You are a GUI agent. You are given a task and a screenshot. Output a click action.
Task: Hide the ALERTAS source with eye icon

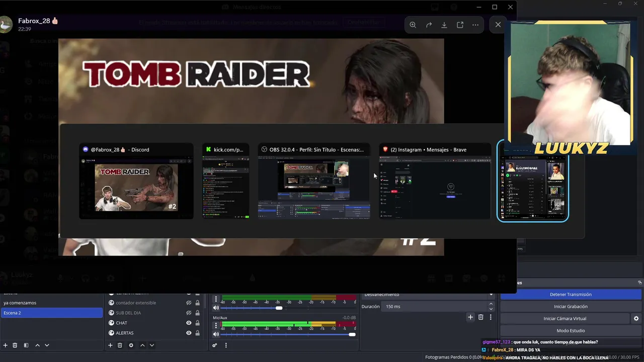(189, 333)
